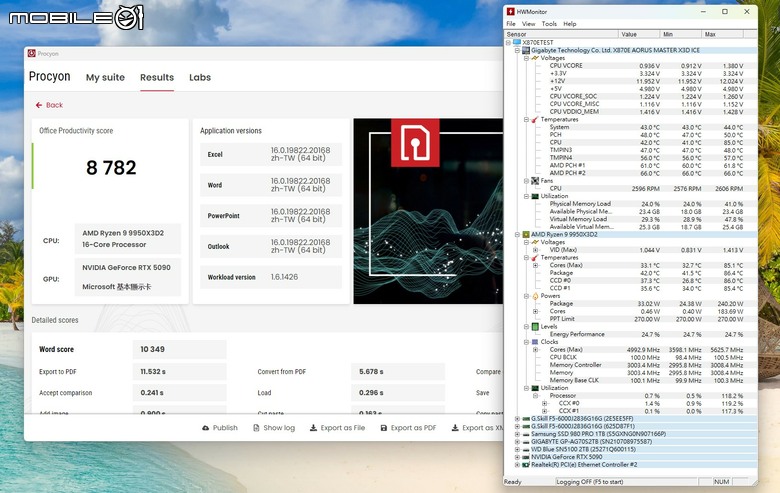Collapse the Fans section

[526, 181]
